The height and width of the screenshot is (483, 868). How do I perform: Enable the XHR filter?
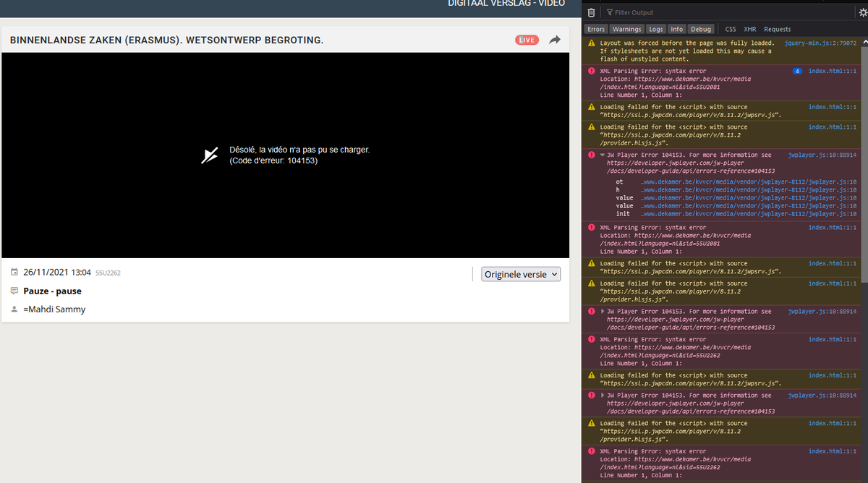point(750,29)
